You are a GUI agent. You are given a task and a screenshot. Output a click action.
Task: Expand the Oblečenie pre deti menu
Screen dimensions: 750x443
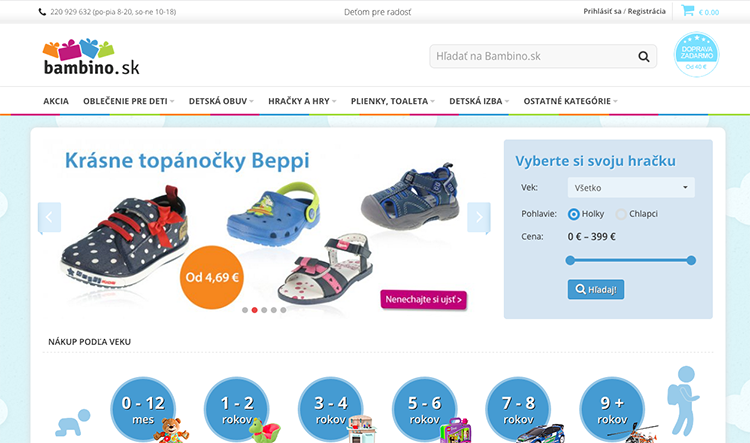tap(129, 101)
